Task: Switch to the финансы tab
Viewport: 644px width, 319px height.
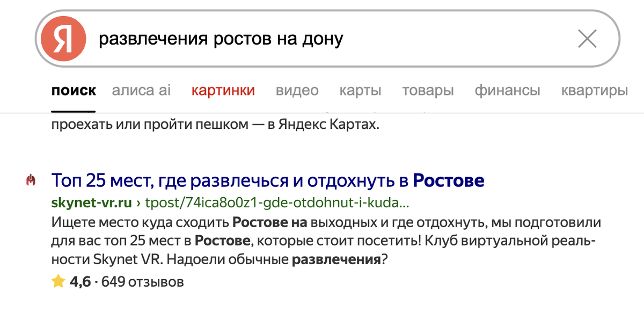Action: point(507,91)
